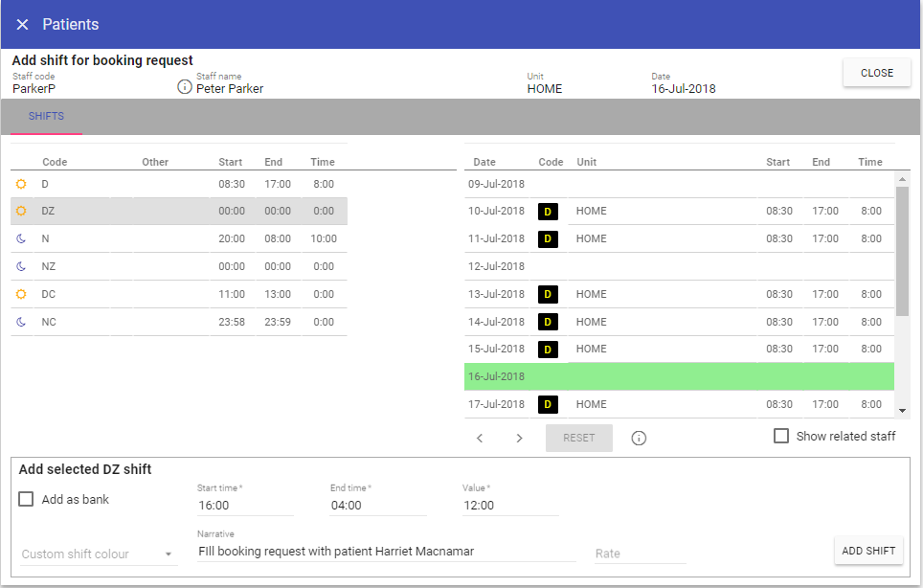This screenshot has height=588, width=923.
Task: Click the X icon beside Patients title
Action: coord(22,24)
